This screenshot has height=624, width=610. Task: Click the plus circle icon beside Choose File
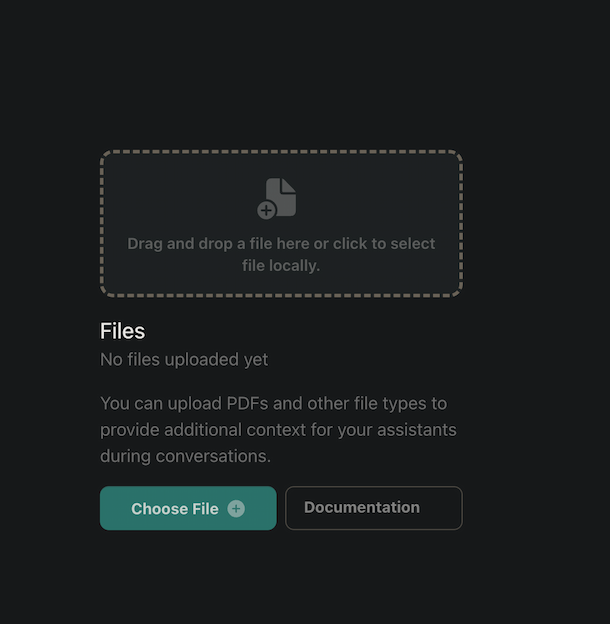click(236, 508)
